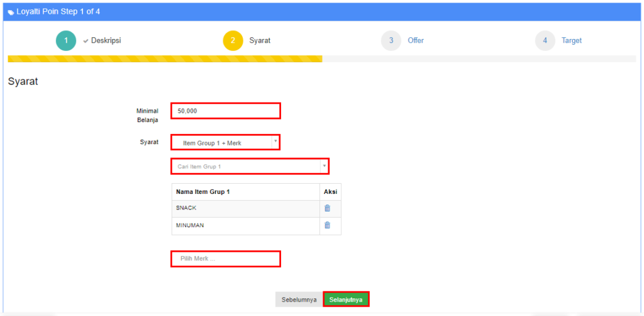Remove MINUMAN using its trash icon
This screenshot has height=316, width=644.
click(x=327, y=225)
